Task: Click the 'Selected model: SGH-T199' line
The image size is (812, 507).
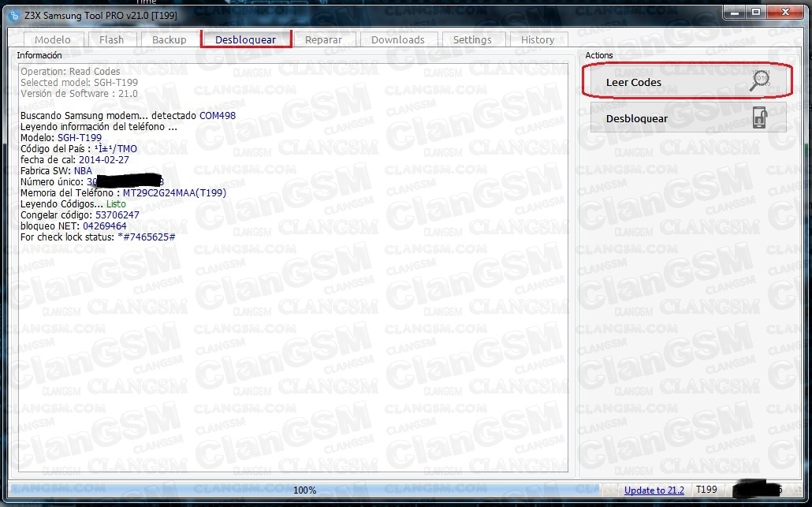Action: pos(80,82)
